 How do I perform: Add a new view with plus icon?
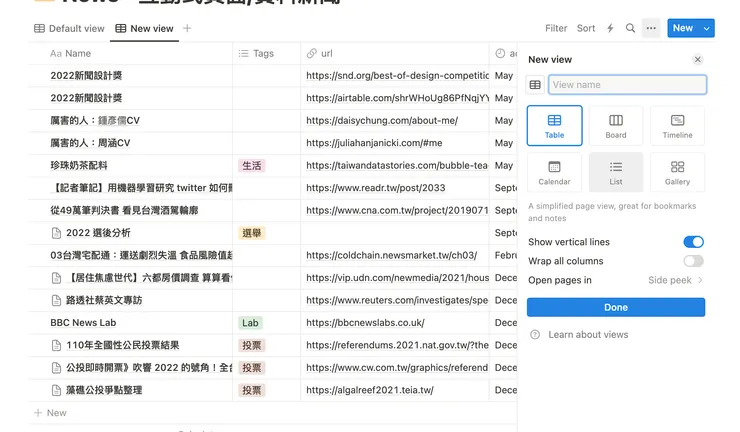point(187,28)
